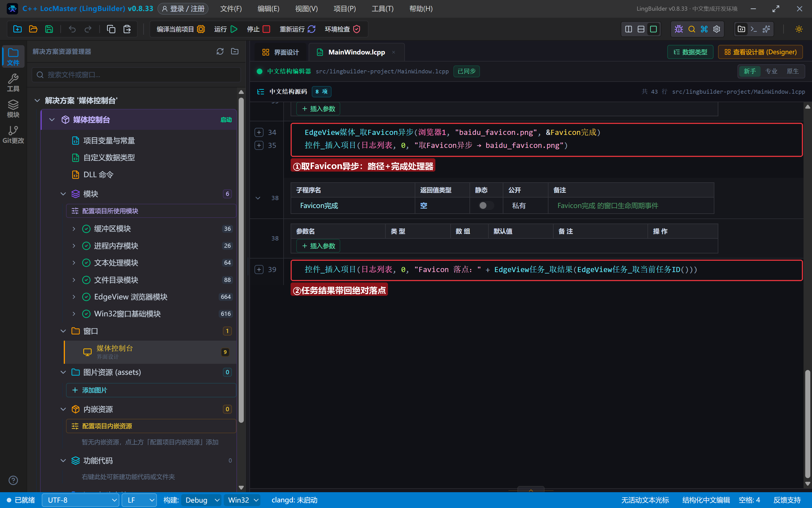812x508 pixels.
Task: Click the undo arrow icon
Action: (x=72, y=29)
